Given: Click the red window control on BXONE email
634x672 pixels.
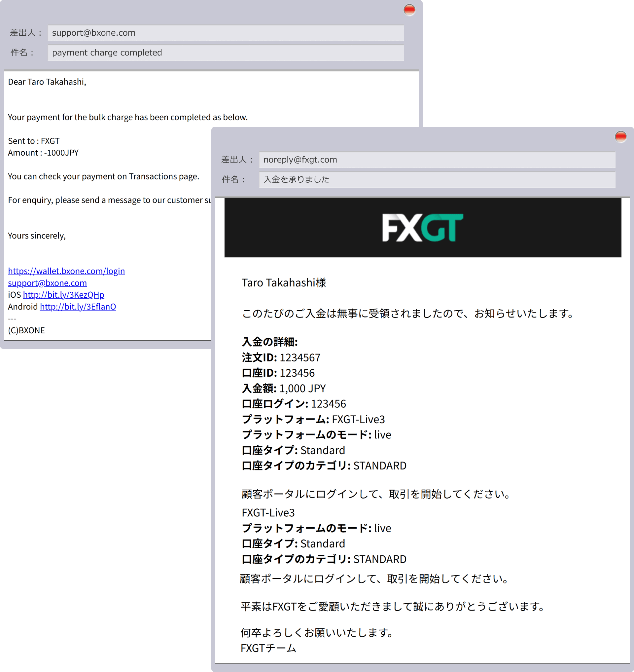Looking at the screenshot, I should click(409, 10).
